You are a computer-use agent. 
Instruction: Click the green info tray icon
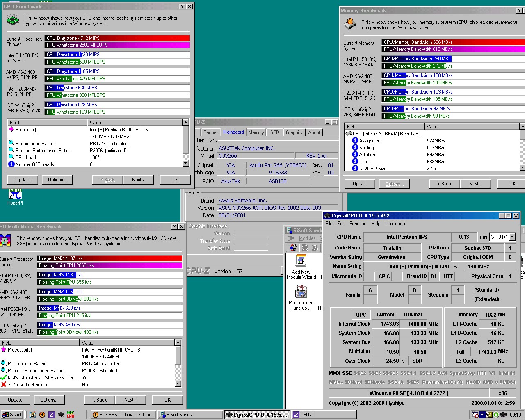click(x=496, y=415)
